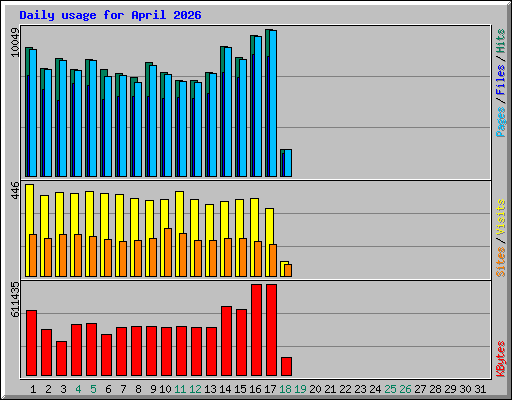
Task: Click the short red KBytes bar for day 18
Action: (286, 366)
